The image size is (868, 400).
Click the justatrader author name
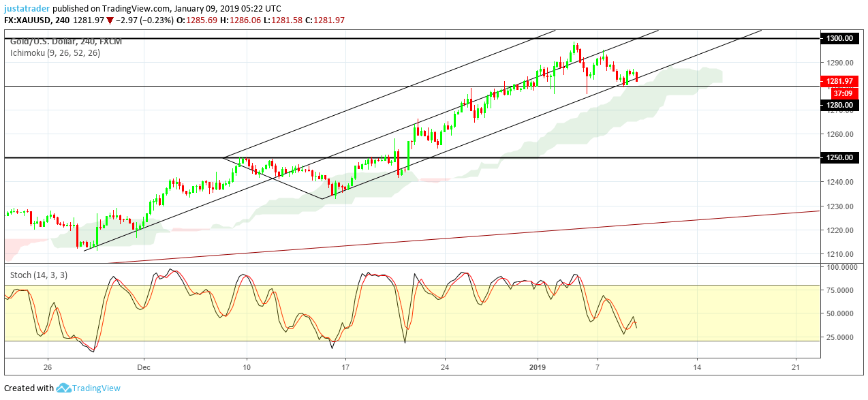[27, 9]
